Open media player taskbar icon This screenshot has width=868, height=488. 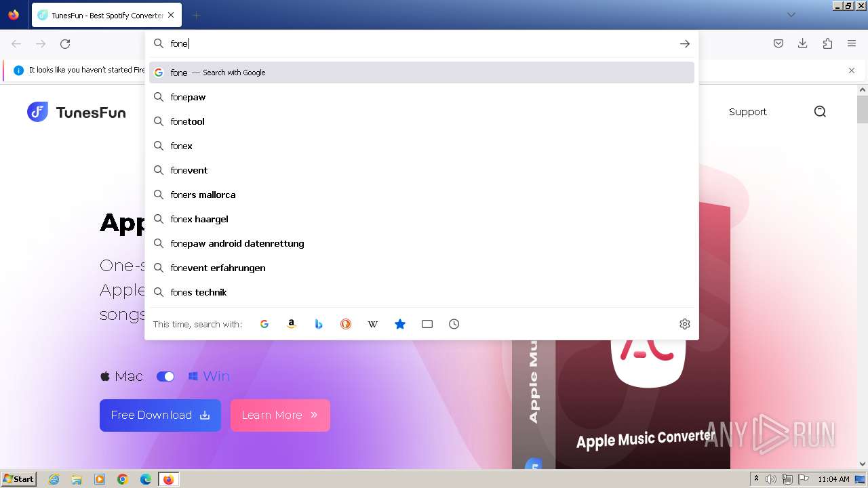coord(100,479)
